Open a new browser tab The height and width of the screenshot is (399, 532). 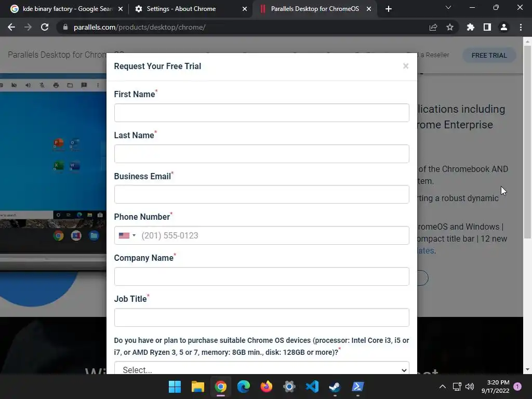[x=389, y=9]
